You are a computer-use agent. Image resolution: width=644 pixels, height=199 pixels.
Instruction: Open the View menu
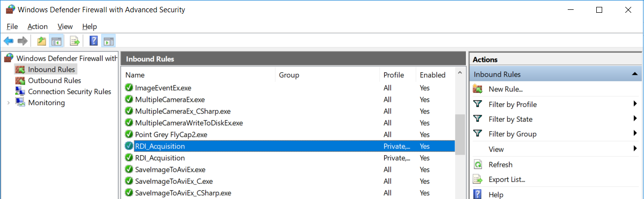pyautogui.click(x=65, y=27)
